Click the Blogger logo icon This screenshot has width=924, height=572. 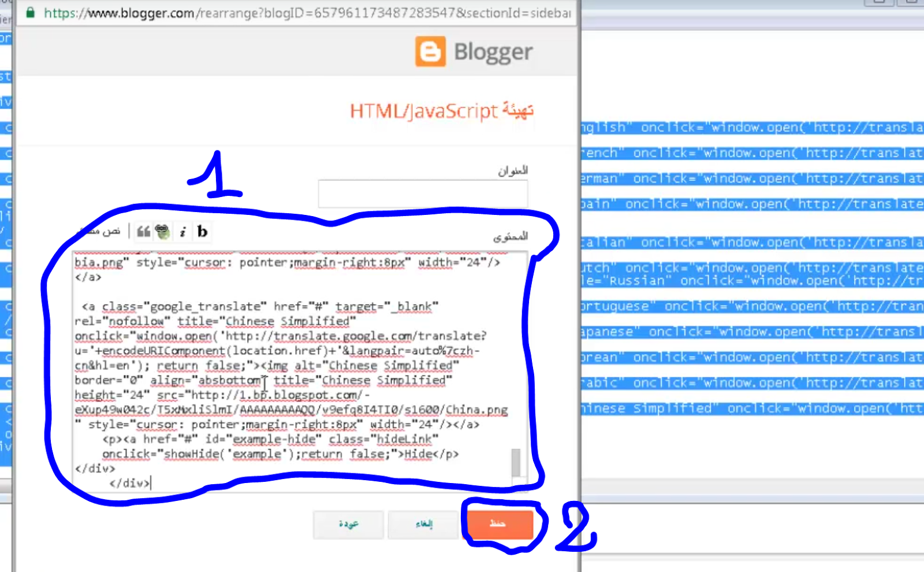point(430,51)
